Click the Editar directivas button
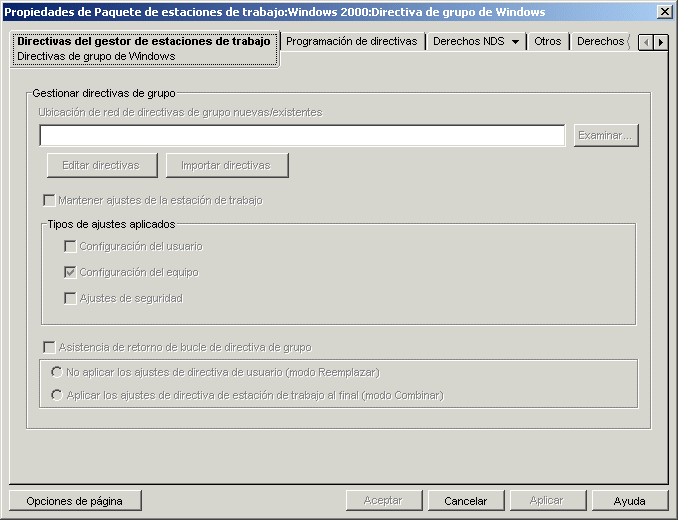 (x=102, y=166)
